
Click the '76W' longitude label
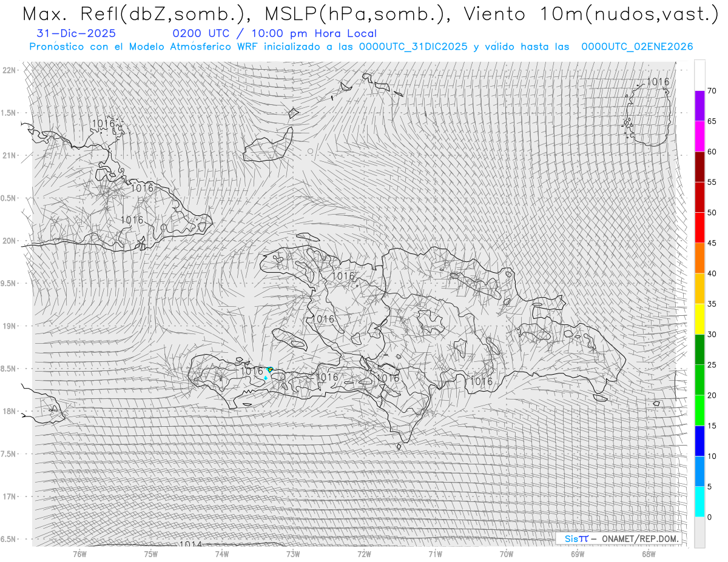pyautogui.click(x=79, y=554)
